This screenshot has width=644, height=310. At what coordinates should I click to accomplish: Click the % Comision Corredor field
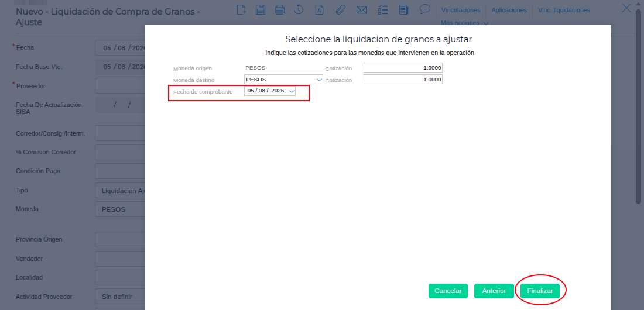coord(120,152)
